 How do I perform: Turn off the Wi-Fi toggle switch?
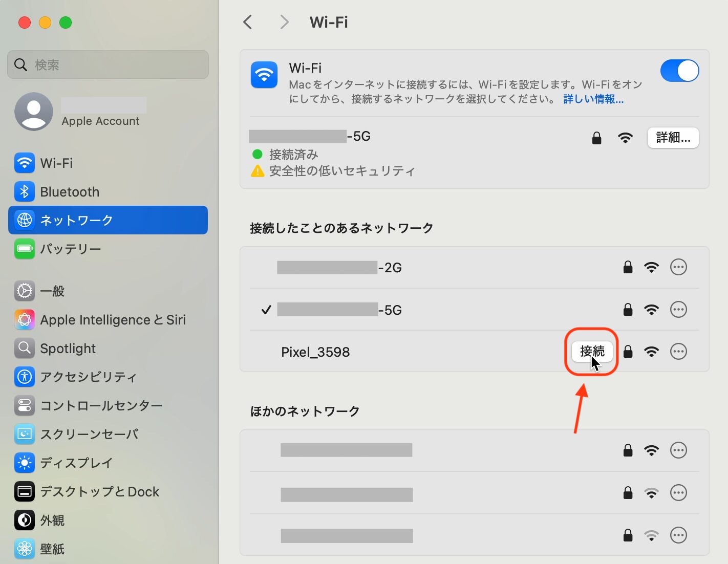679,71
